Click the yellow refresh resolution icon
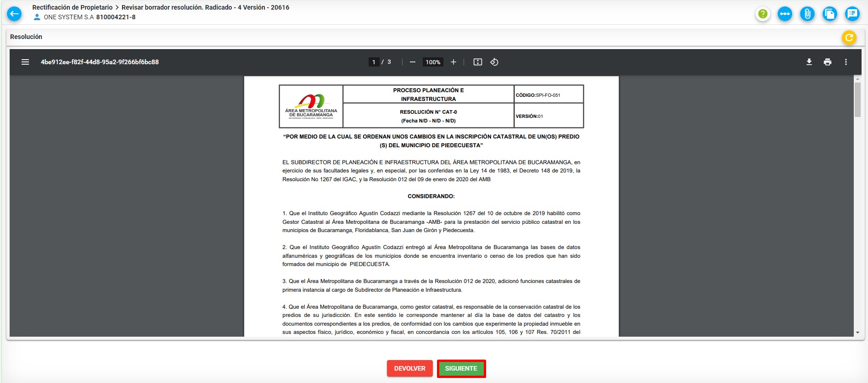 tap(849, 37)
